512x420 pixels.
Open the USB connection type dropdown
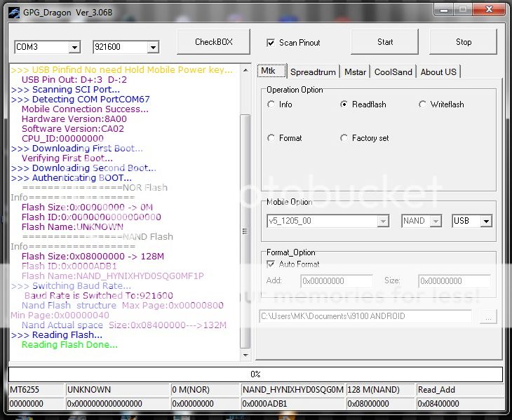coord(485,221)
